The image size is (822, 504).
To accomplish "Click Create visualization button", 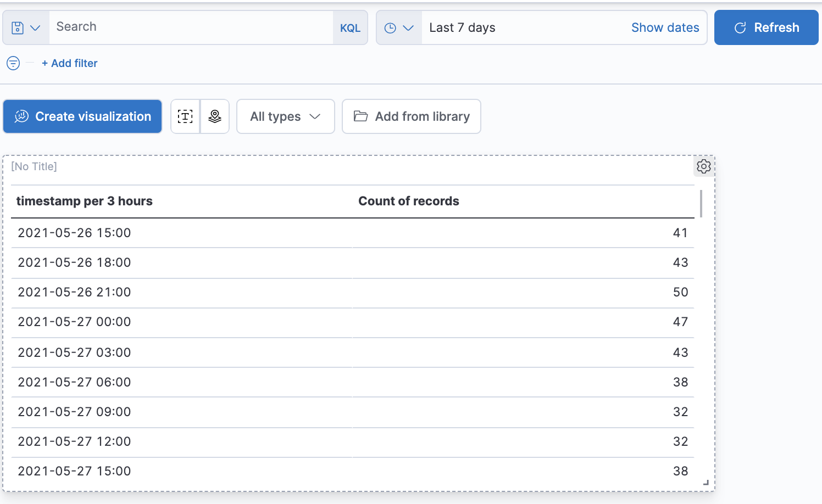I will click(x=82, y=116).
